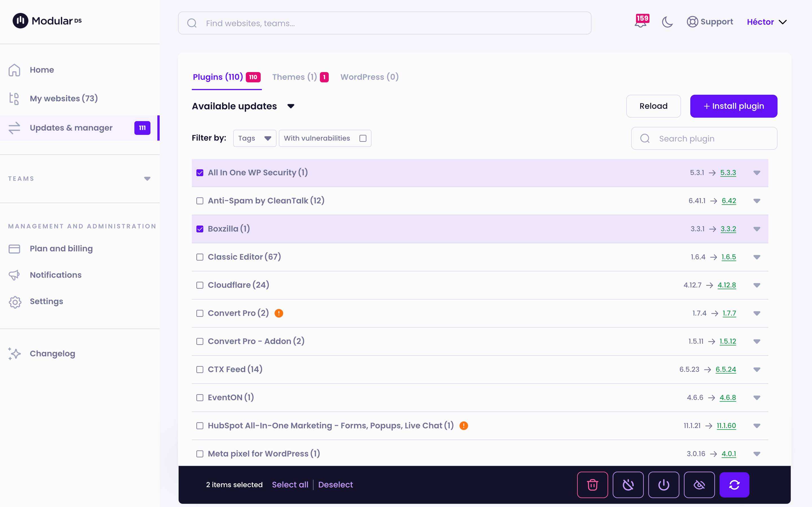Viewport: 812px width, 507px height.
Task: Enable the With vulnerabilities checkbox filter
Action: click(x=363, y=138)
